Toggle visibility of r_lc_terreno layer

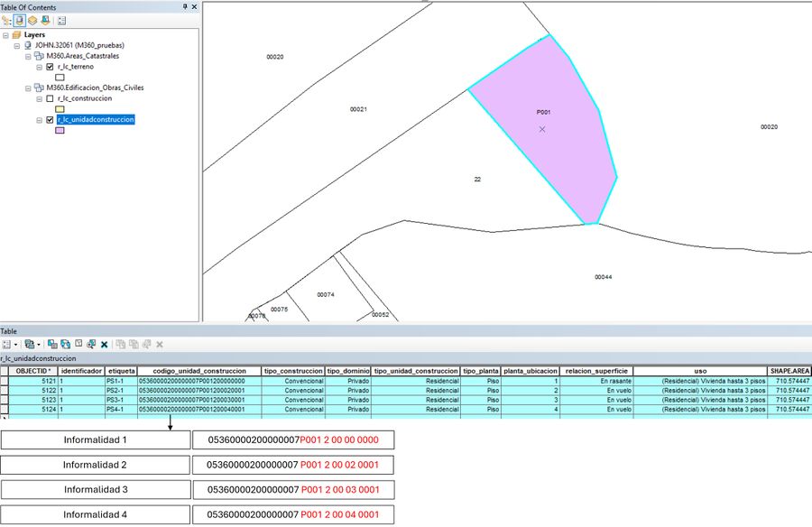point(50,67)
